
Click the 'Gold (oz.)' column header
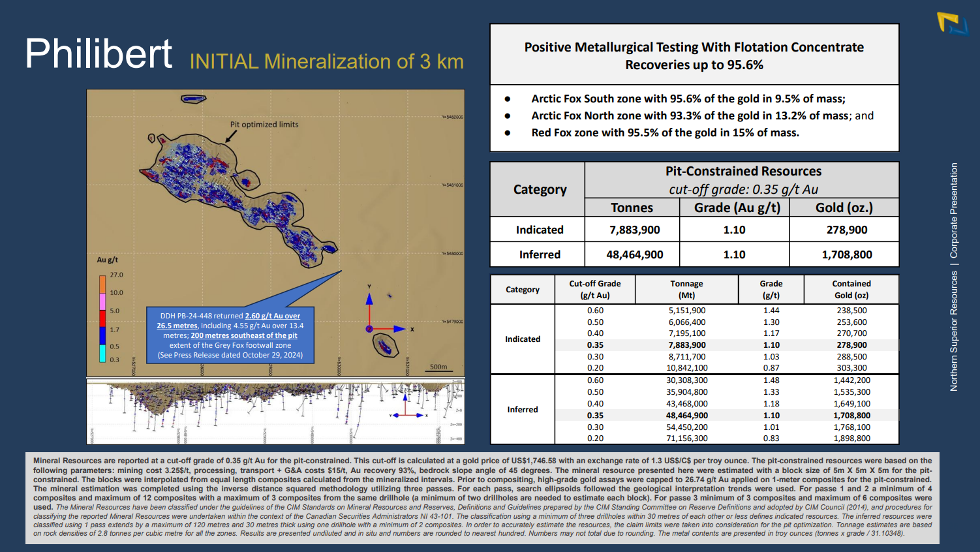844,207
